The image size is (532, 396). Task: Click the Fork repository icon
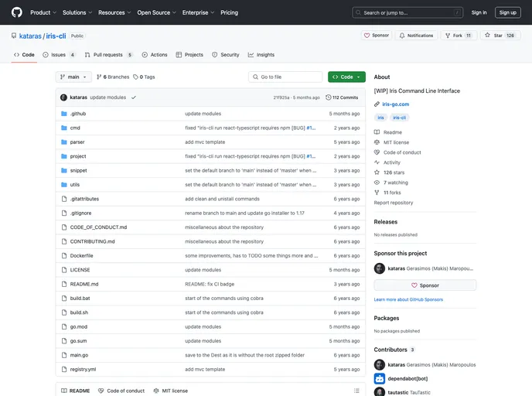click(x=458, y=36)
